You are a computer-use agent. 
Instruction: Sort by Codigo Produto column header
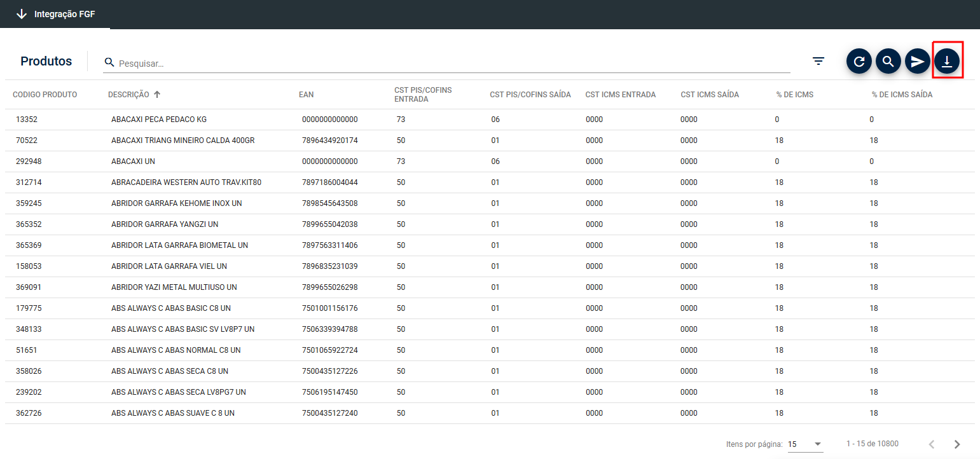45,95
